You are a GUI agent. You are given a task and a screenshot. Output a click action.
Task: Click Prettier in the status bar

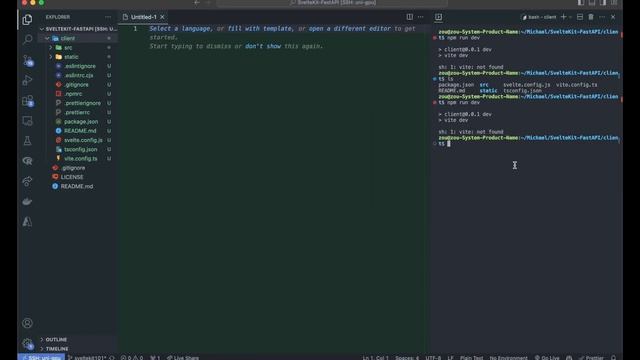click(x=591, y=358)
